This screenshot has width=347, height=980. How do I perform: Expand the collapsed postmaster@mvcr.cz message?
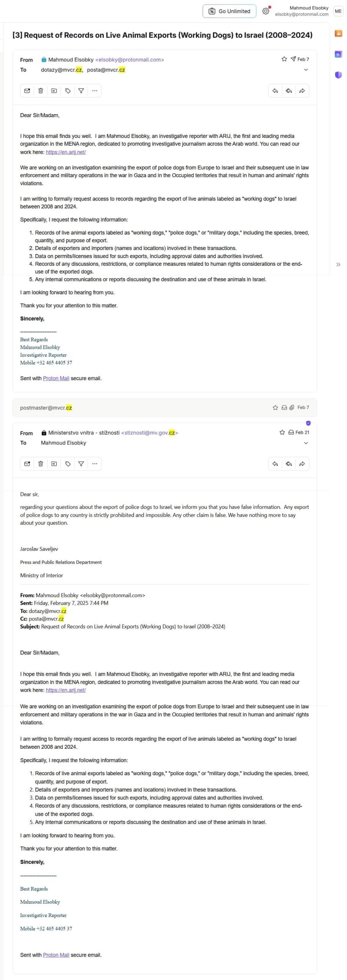pos(153,408)
